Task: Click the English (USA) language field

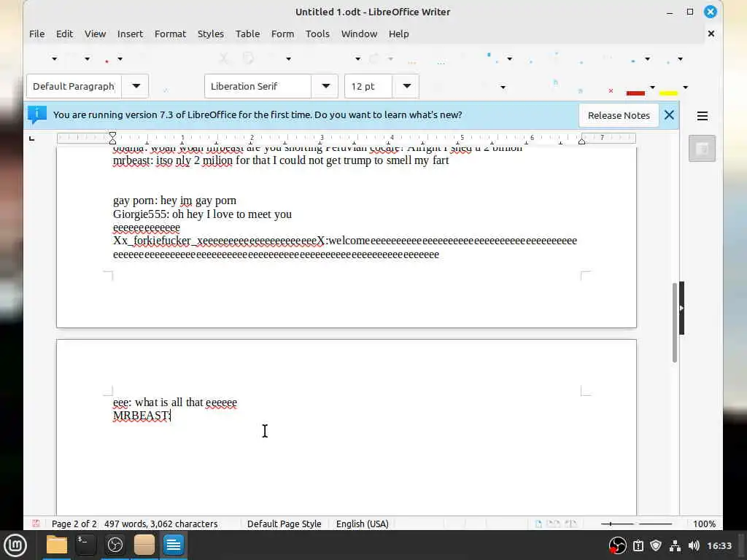Action: 362,524
